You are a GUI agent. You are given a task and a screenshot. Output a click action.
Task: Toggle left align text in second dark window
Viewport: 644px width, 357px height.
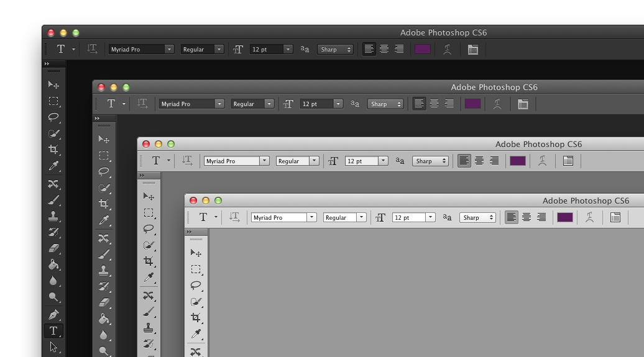[x=419, y=104]
